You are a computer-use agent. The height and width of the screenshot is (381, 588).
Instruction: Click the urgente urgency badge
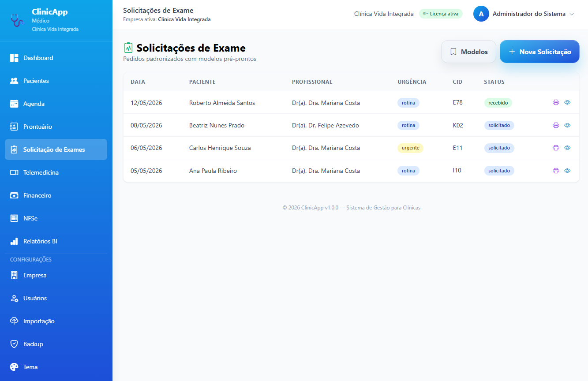(410, 148)
